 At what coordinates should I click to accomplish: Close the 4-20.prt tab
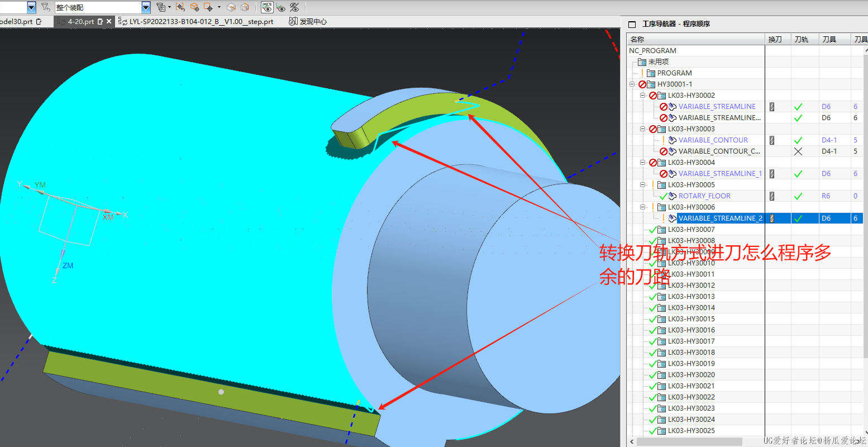[109, 22]
